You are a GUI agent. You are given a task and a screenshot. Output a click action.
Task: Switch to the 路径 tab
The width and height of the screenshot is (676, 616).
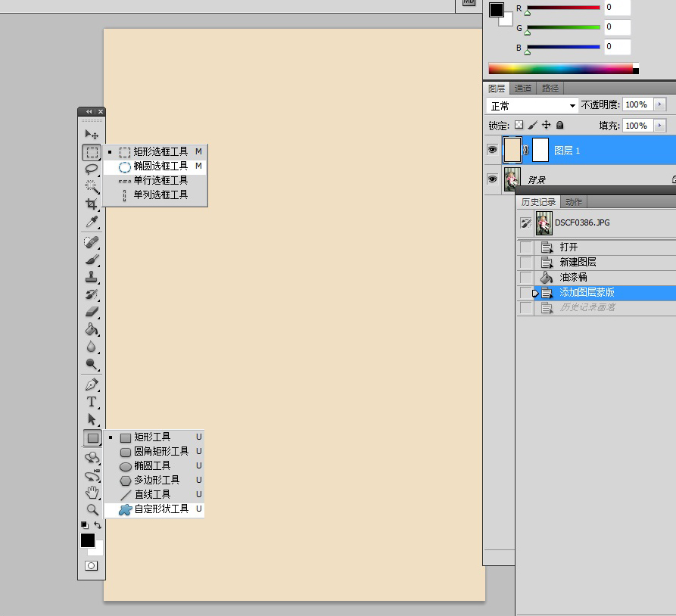[x=550, y=89]
